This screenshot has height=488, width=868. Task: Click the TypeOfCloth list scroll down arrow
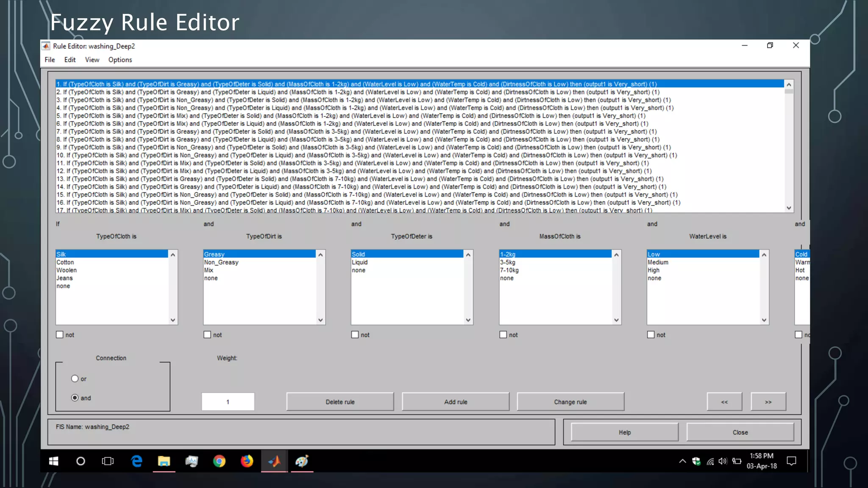pos(173,320)
